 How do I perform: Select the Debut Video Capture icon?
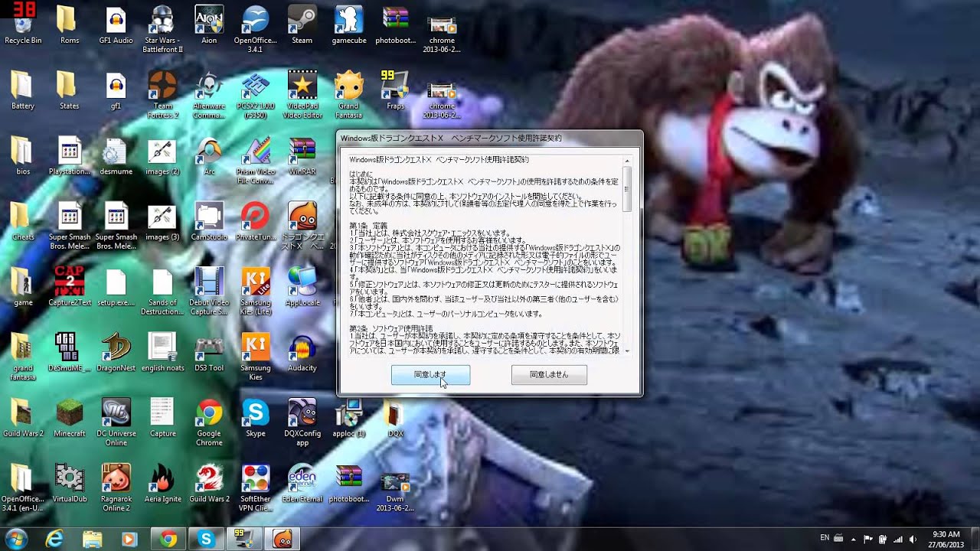(209, 292)
